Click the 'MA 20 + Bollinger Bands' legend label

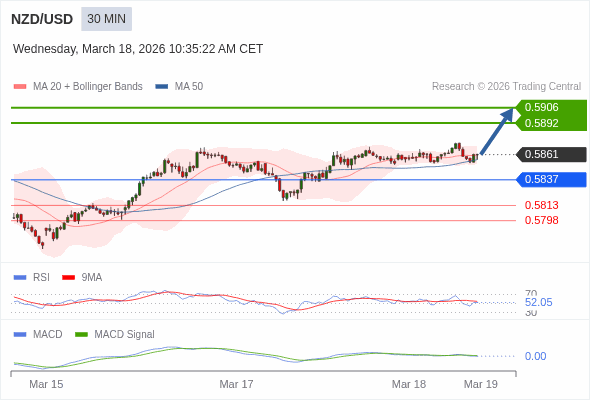88,87
